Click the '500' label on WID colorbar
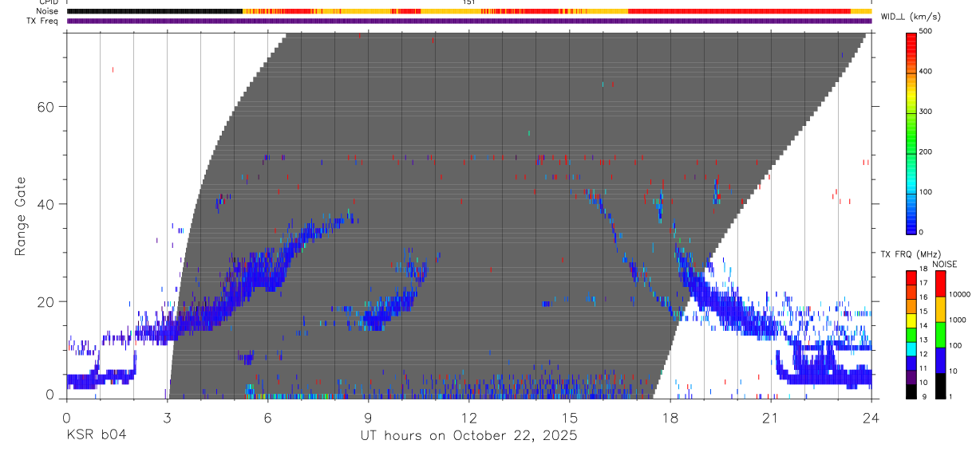Screen dimensions: 980x452 point(925,31)
